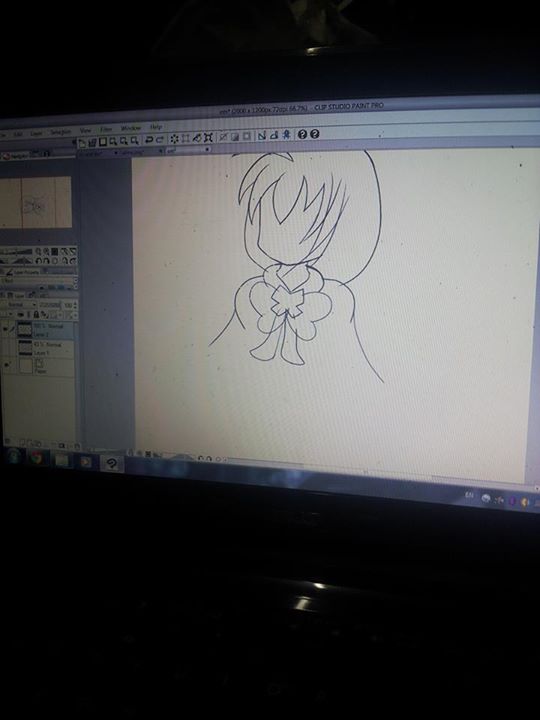Open the Help menu
The height and width of the screenshot is (720, 540).
(x=156, y=127)
